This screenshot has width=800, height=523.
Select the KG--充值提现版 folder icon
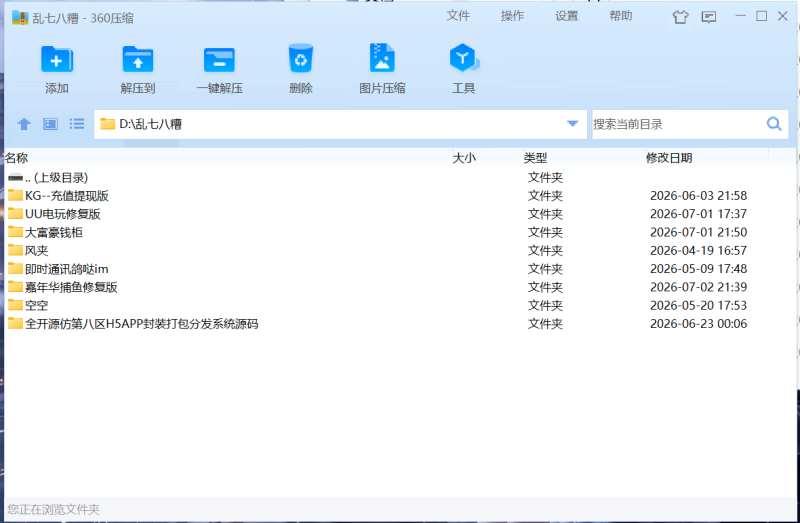click(x=15, y=195)
